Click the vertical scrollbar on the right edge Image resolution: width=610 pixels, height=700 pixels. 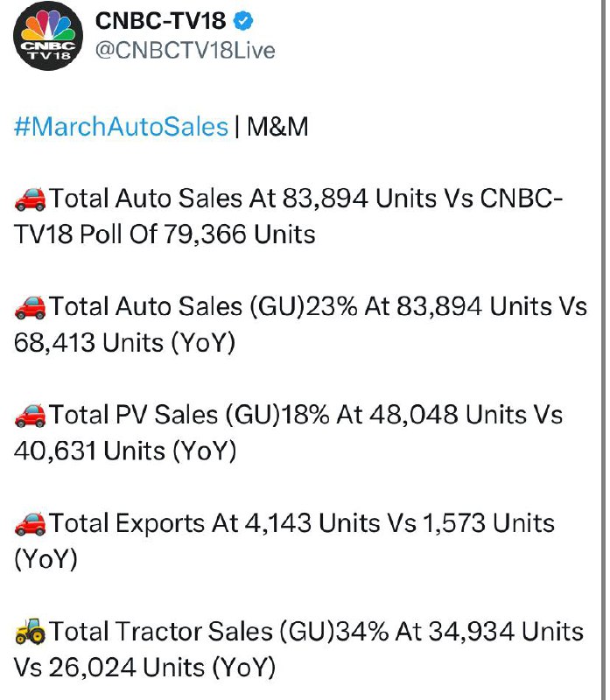point(604,350)
